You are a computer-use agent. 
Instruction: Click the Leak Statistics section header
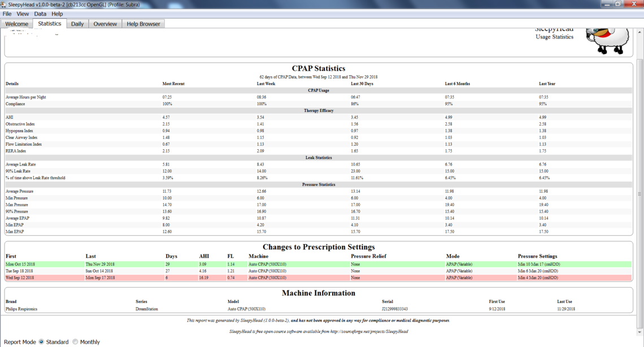[318, 158]
